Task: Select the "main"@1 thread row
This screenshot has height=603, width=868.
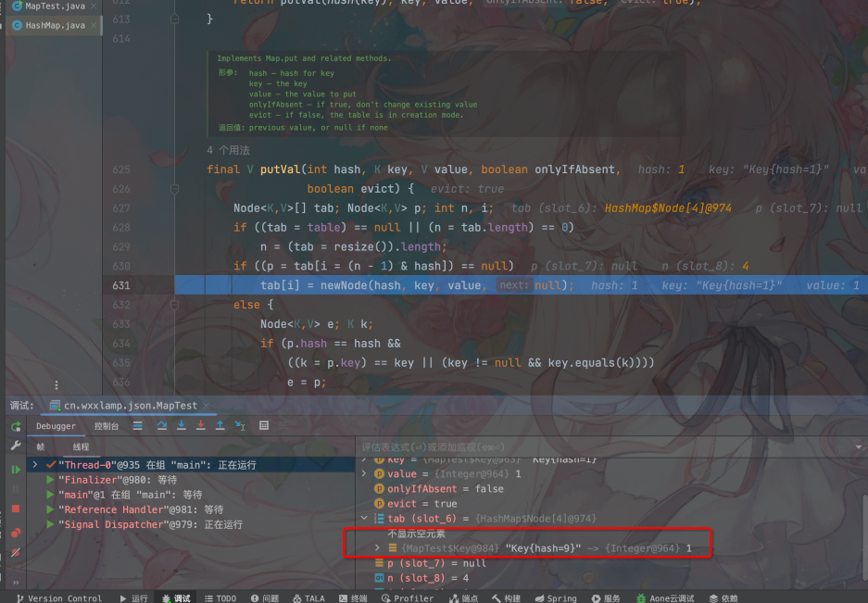Action: (189, 495)
